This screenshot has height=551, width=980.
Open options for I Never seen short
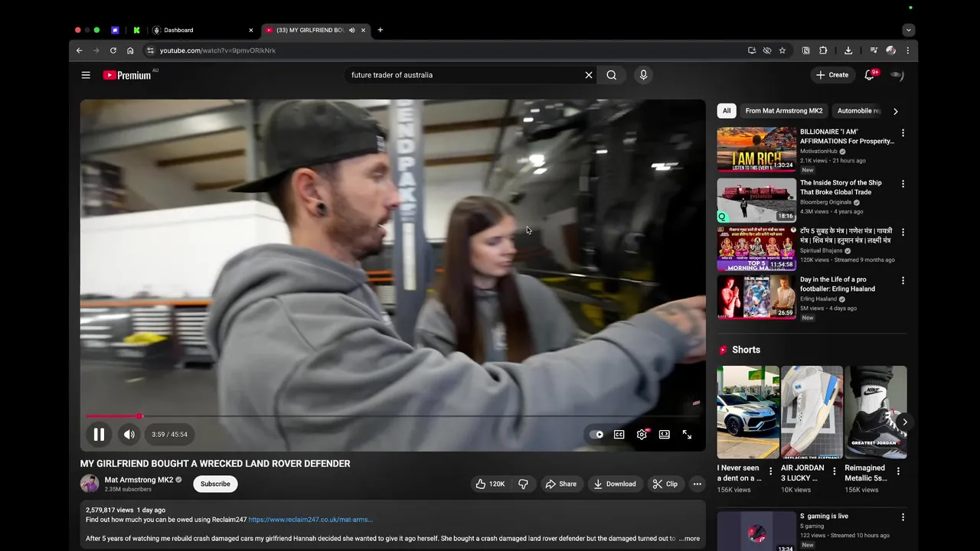click(771, 471)
